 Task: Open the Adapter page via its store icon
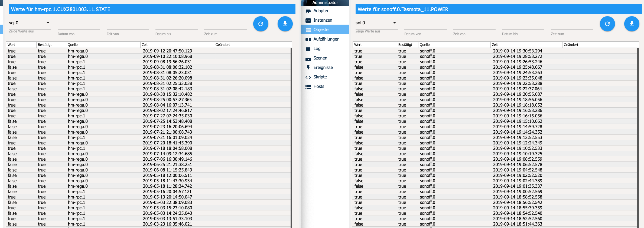pyautogui.click(x=308, y=11)
